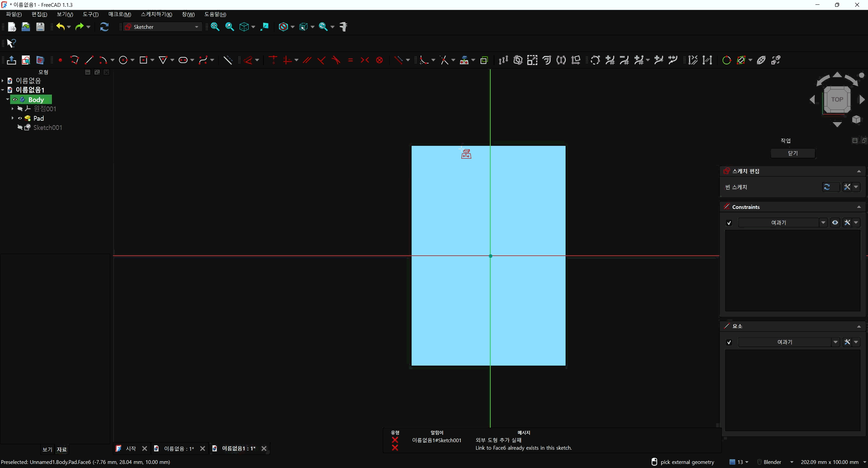868x468 pixels.
Task: Click the 닫기 button
Action: pyautogui.click(x=793, y=153)
